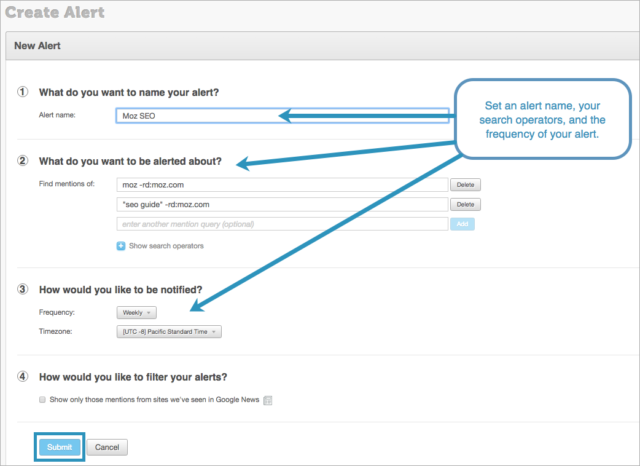Click the "seo guide" -rd:moz.com query field
Viewport: 640px width, 466px height.
(282, 205)
